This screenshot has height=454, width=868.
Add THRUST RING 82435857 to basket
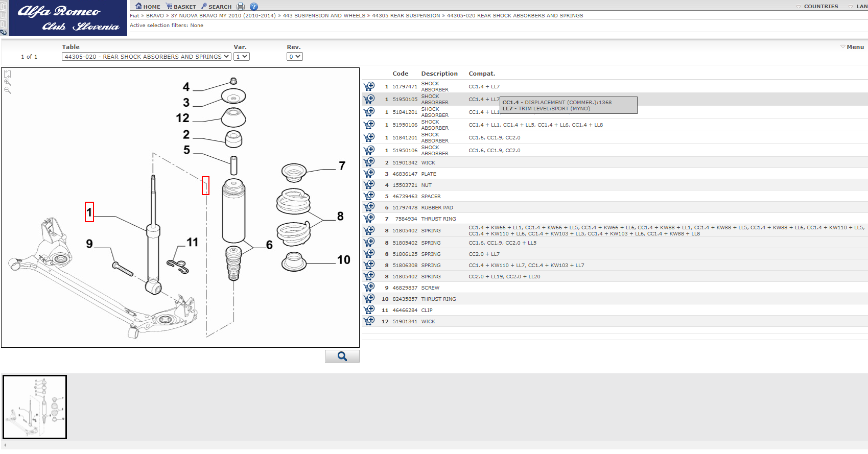369,299
